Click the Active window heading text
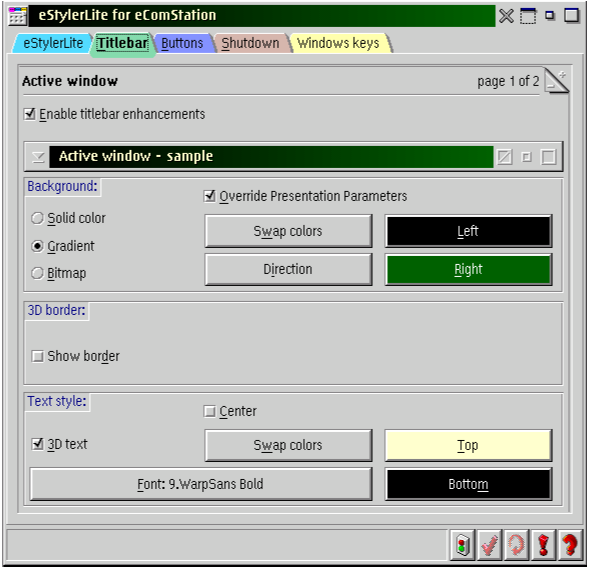This screenshot has width=589, height=568. (70, 81)
